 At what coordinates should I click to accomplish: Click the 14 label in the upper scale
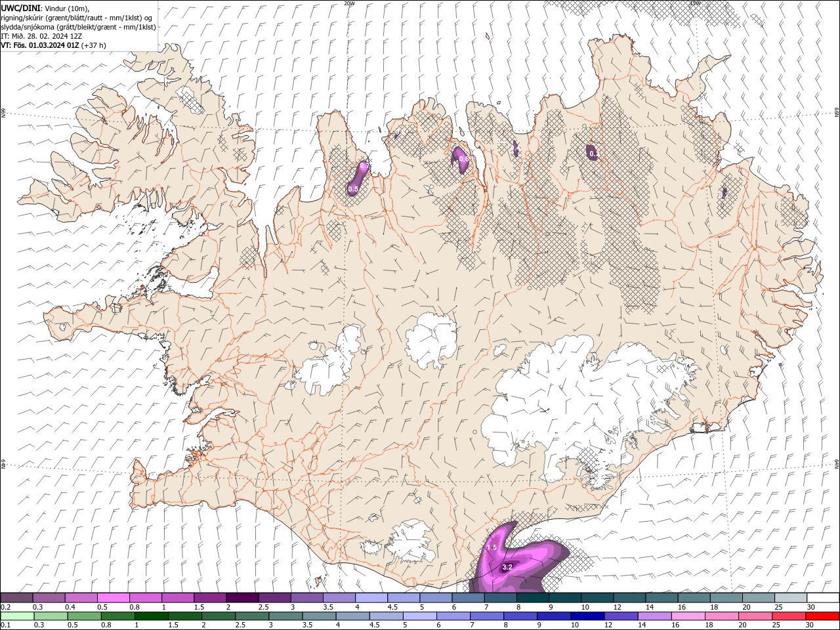pos(650,607)
